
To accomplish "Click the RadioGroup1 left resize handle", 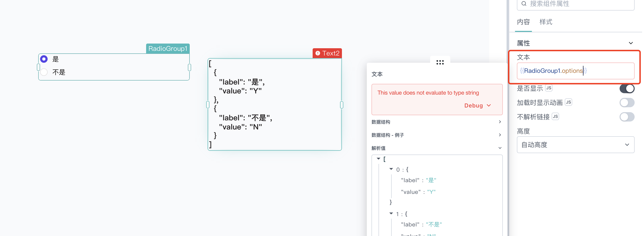I will pos(38,67).
